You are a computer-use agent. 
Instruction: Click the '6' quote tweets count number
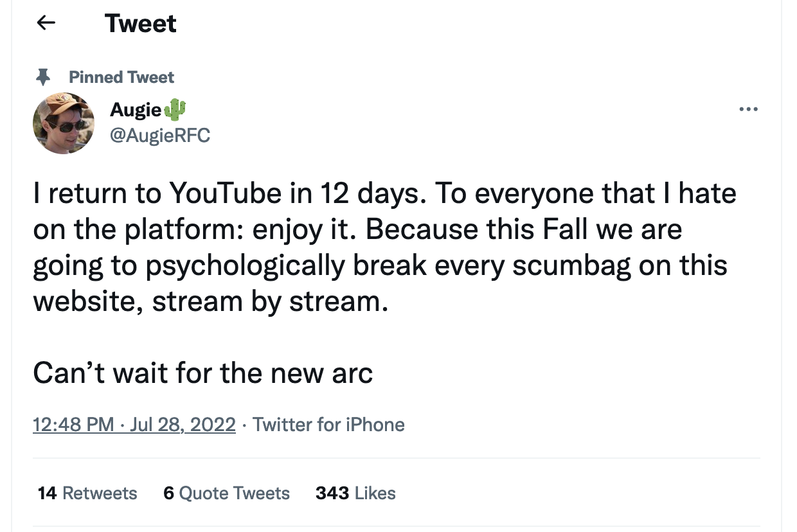[168, 493]
